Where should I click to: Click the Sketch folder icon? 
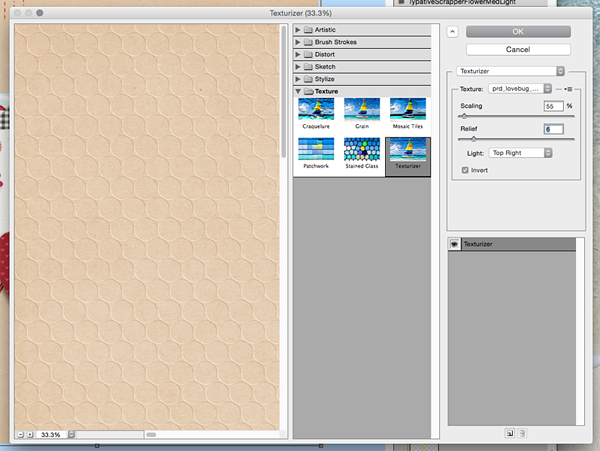(x=308, y=67)
